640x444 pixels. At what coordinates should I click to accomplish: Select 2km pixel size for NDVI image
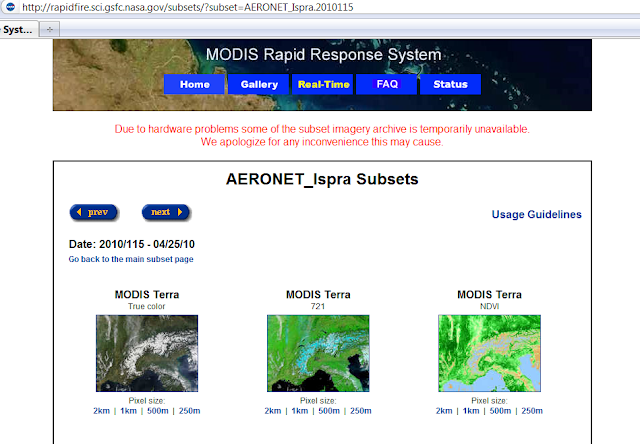(x=444, y=411)
